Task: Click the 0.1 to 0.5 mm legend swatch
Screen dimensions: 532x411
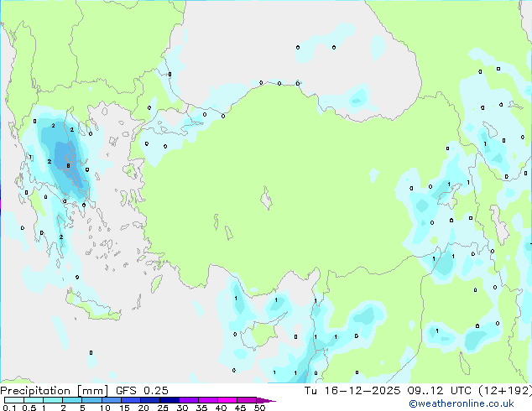Action: pyautogui.click(x=14, y=400)
